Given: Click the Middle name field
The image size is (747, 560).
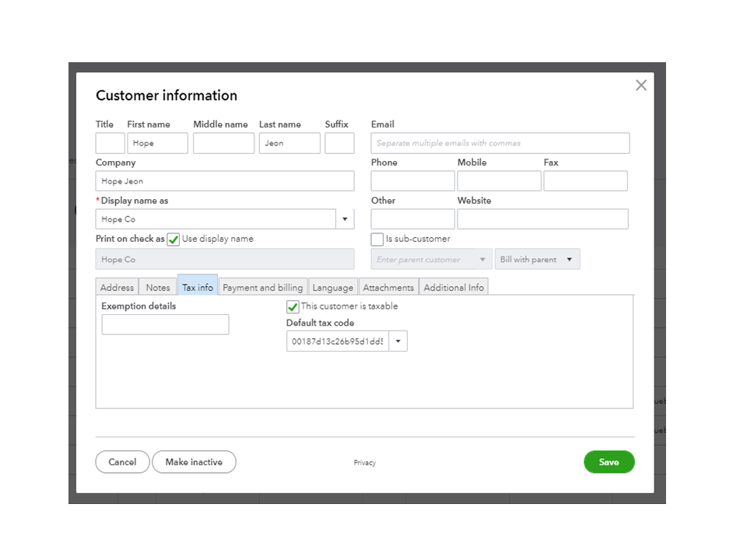Looking at the screenshot, I should (223, 143).
